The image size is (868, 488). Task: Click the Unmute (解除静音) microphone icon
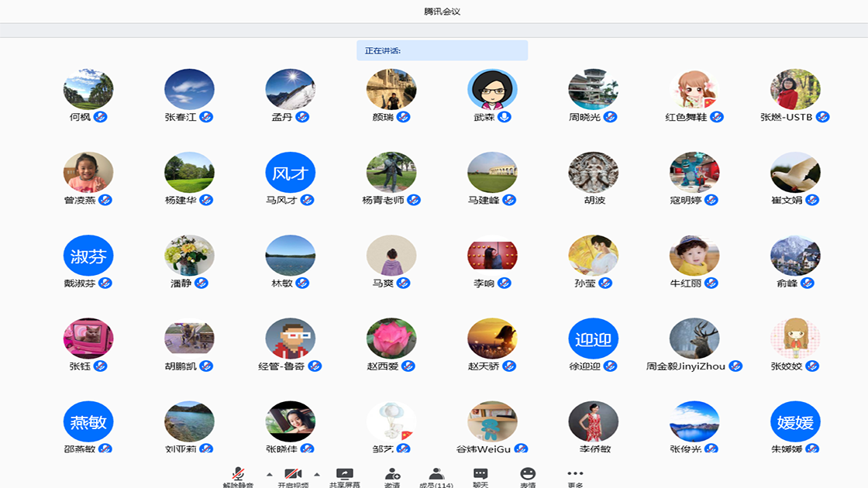click(x=236, y=473)
